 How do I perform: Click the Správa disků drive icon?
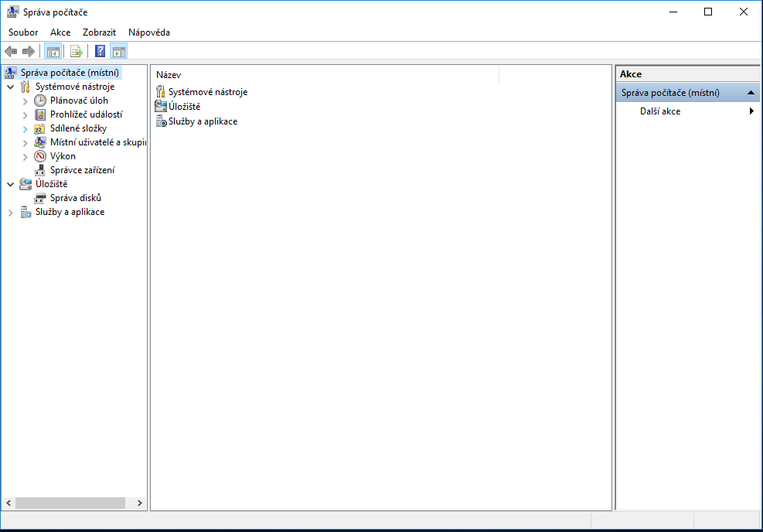point(40,198)
